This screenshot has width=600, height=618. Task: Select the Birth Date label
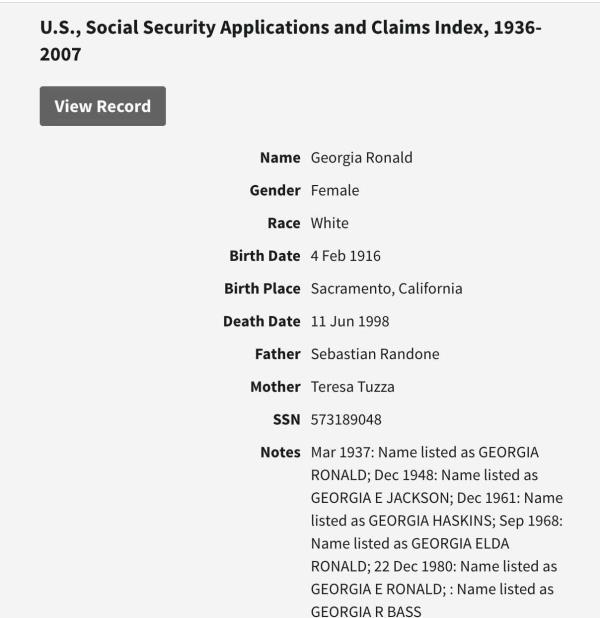(x=264, y=256)
